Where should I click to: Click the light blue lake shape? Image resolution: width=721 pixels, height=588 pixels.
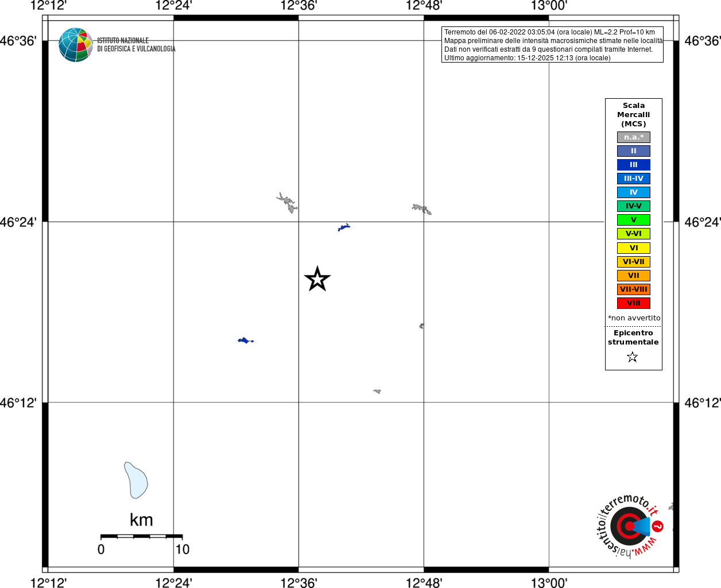coord(136,480)
